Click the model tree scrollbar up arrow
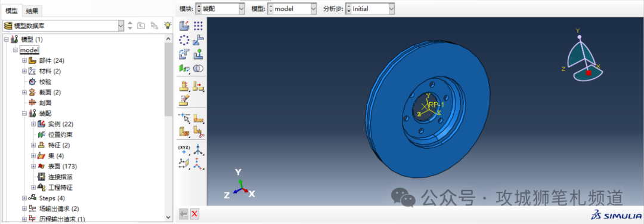This screenshot has height=224, width=644. click(168, 38)
